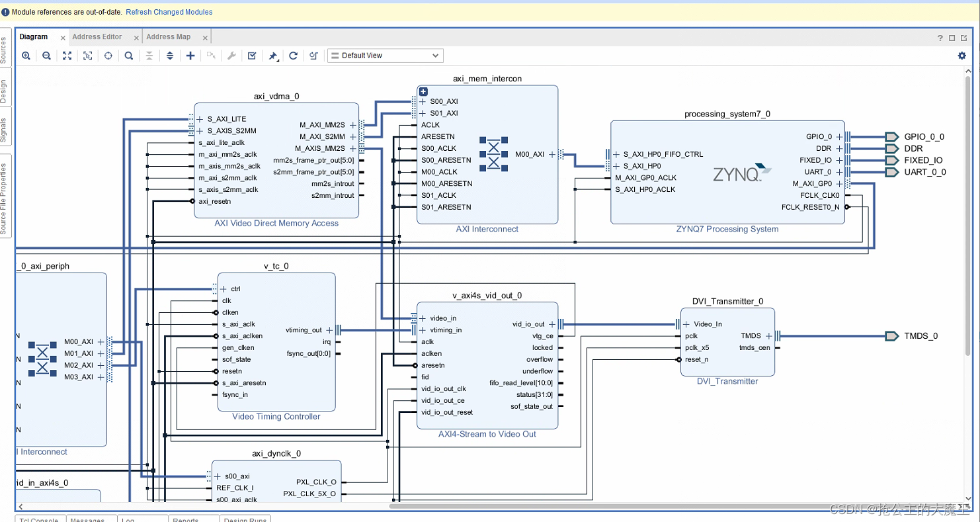Expand the vtiming_out interface pin
The height and width of the screenshot is (522, 980).
pyautogui.click(x=329, y=329)
